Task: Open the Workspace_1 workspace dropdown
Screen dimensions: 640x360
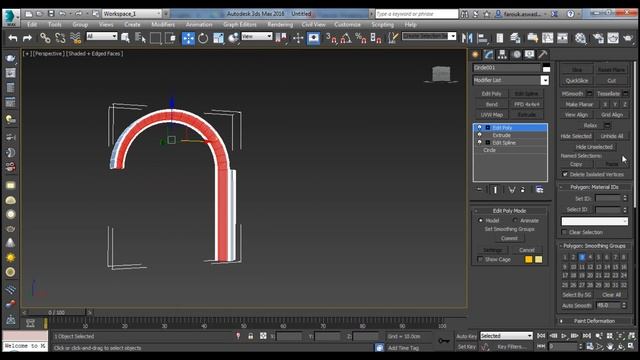Action: (132, 14)
